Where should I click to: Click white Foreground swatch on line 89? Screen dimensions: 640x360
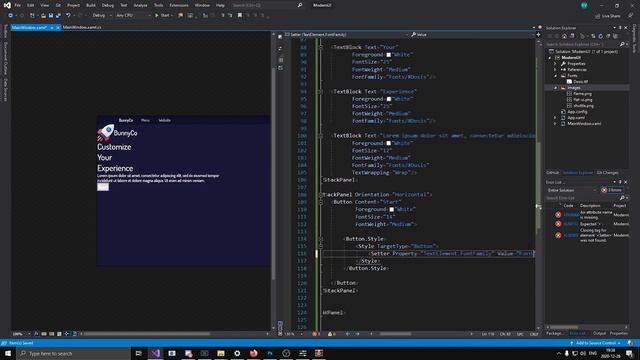tap(389, 55)
